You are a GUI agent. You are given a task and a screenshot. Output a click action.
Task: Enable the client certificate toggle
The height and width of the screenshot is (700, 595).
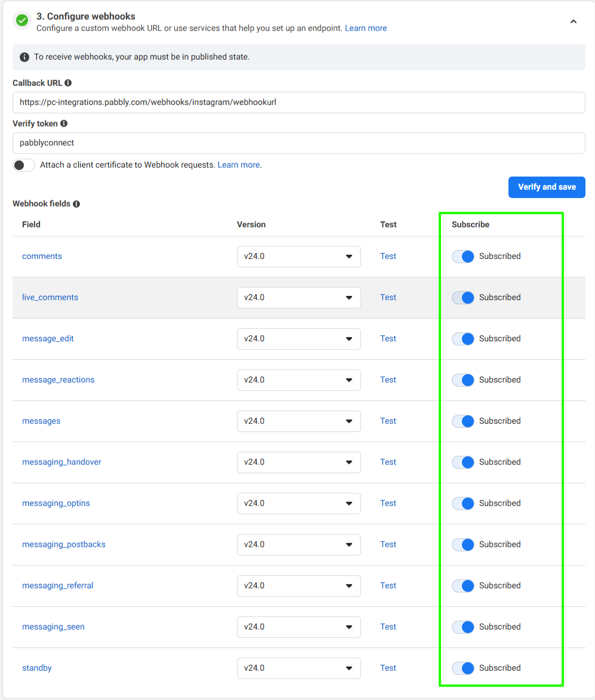(24, 165)
